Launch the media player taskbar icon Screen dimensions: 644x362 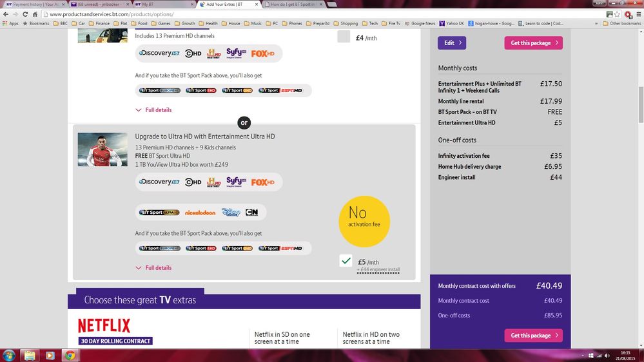point(50,356)
